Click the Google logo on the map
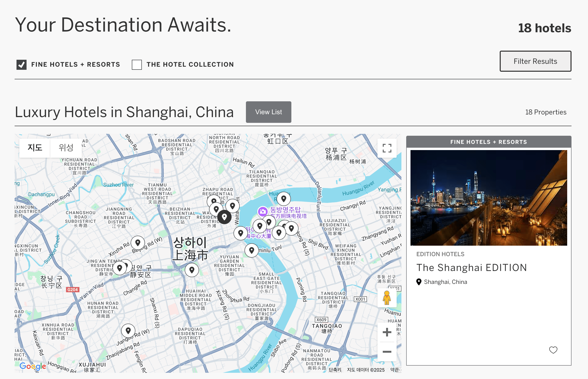This screenshot has height=379, width=588. [x=33, y=366]
